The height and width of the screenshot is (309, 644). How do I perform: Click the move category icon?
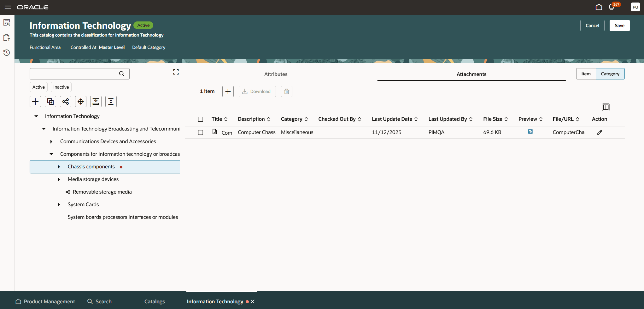coord(81,102)
